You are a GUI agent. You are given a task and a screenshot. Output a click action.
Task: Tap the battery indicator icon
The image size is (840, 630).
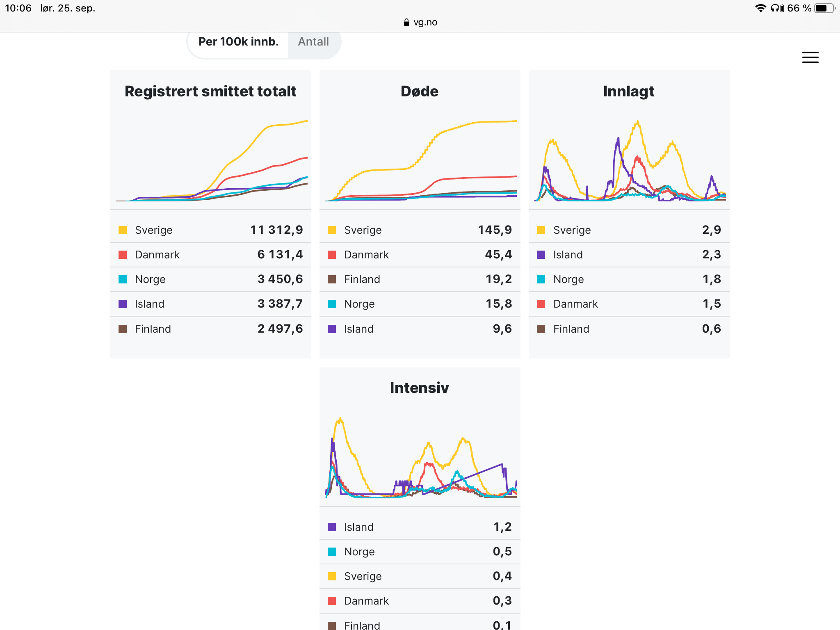(x=824, y=8)
